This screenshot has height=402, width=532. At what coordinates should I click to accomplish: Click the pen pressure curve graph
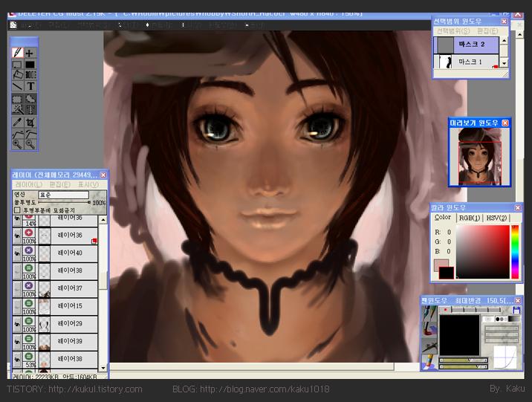[x=505, y=357]
